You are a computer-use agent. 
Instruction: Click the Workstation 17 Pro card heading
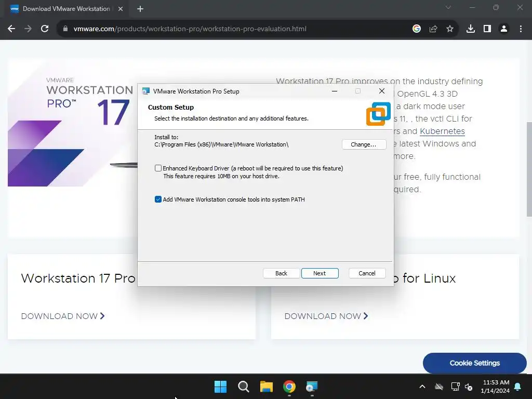pyautogui.click(x=78, y=278)
